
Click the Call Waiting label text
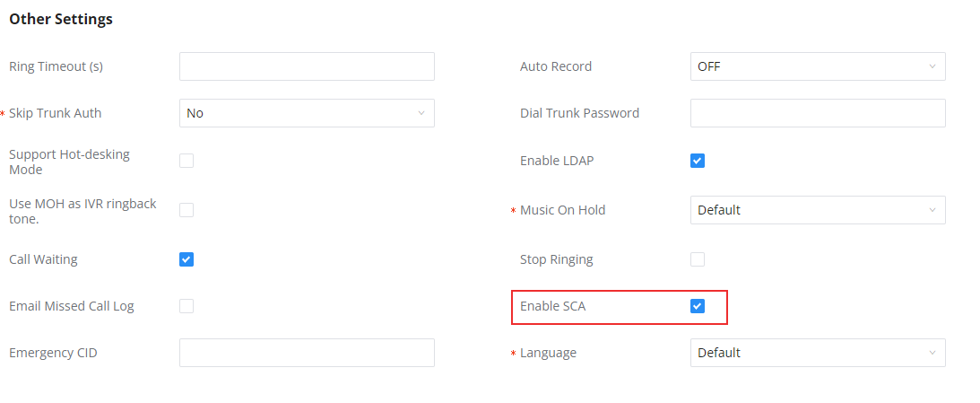(x=43, y=259)
